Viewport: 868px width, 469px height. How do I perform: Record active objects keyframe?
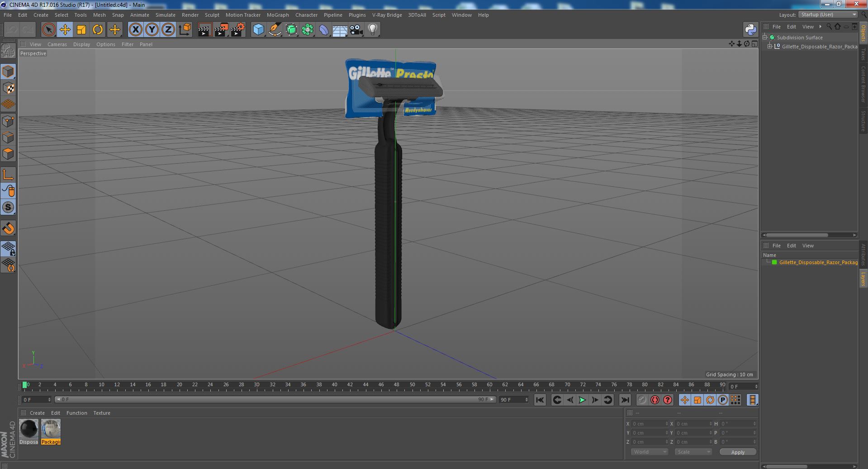point(642,400)
